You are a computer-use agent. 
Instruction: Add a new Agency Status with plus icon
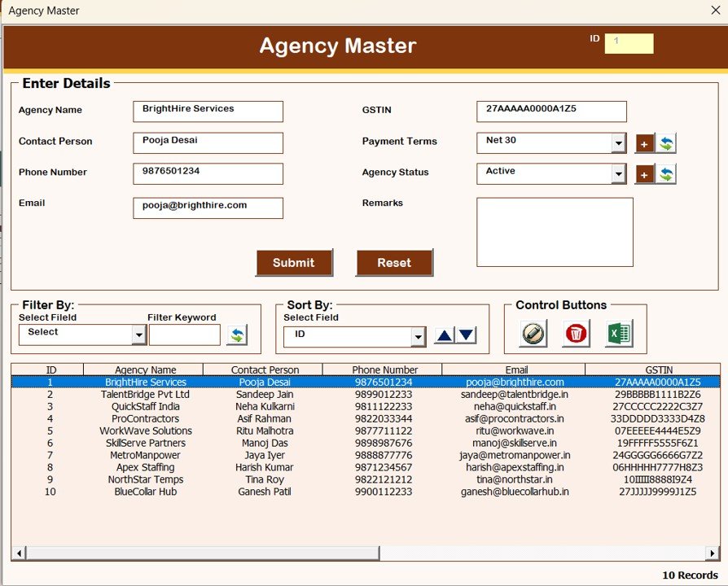(646, 173)
